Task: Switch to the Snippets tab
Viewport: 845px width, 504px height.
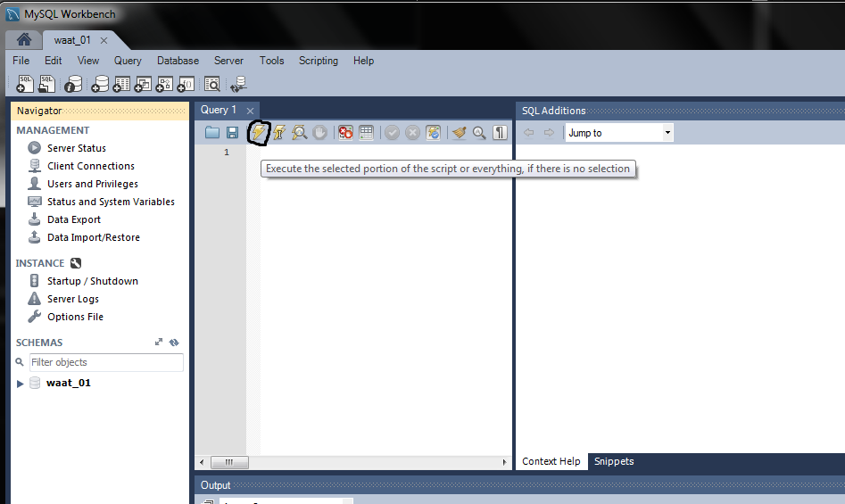Action: click(614, 461)
